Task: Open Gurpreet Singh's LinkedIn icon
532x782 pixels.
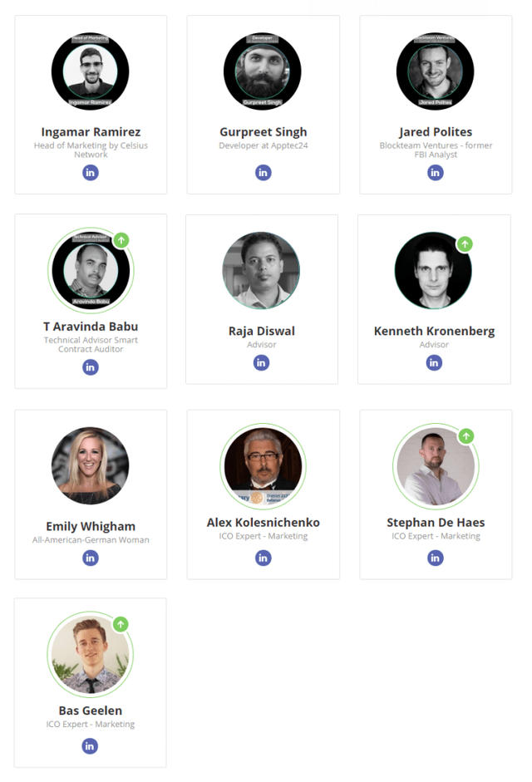Action: [x=263, y=173]
